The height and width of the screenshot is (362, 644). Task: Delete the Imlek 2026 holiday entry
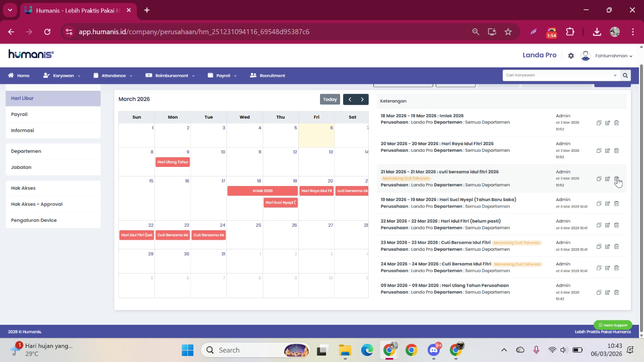616,123
